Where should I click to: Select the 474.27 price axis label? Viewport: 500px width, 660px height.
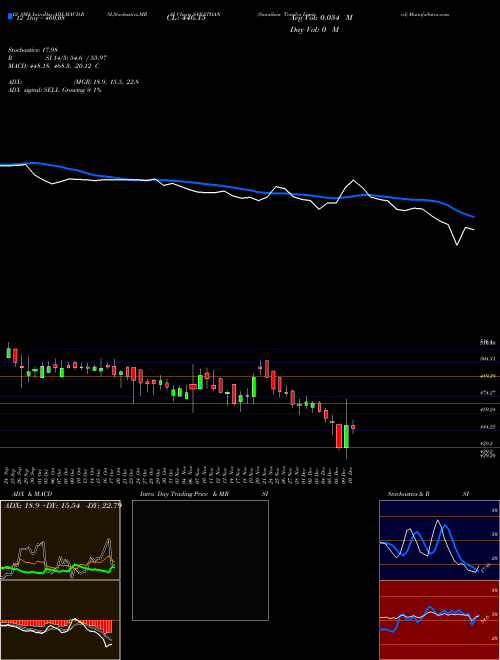(x=488, y=393)
